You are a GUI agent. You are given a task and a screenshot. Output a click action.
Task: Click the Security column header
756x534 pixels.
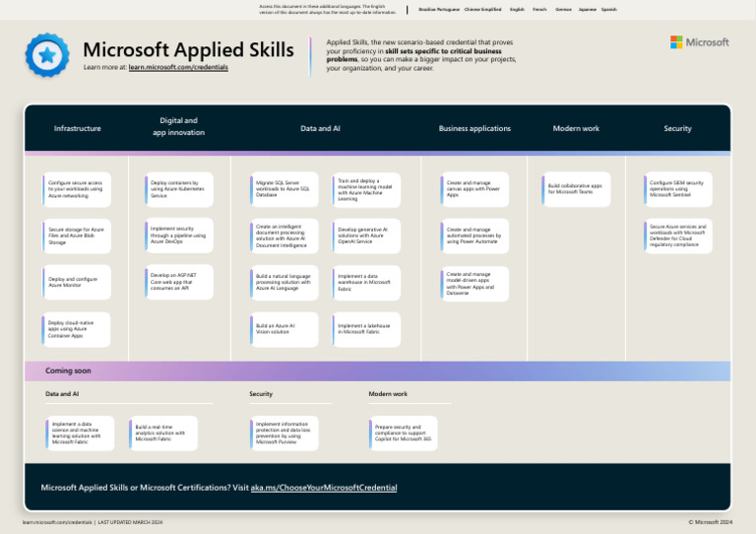677,128
